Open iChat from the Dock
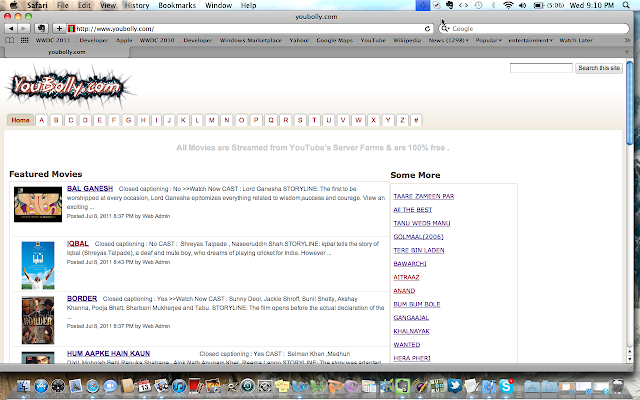640x400 pixels. (x=110, y=385)
